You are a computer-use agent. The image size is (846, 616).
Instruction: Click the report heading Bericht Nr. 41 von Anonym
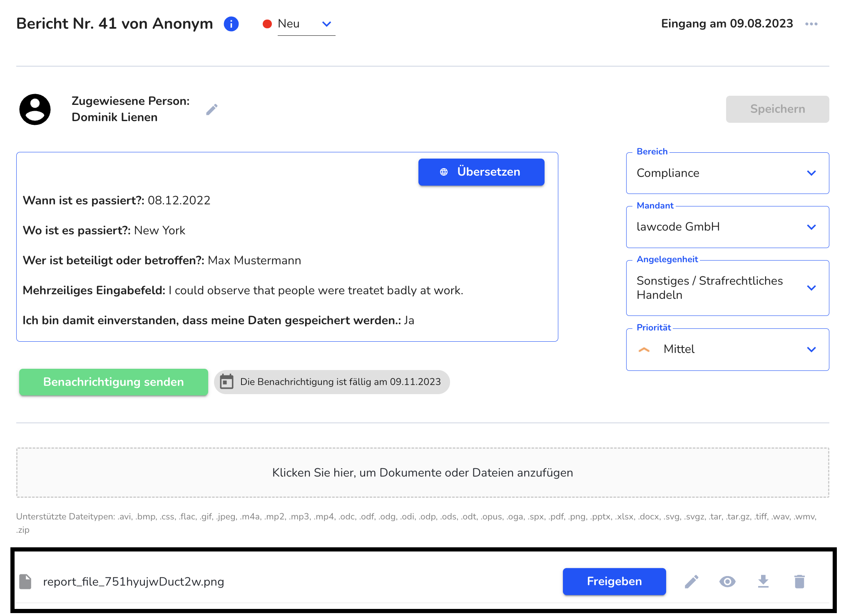tap(114, 24)
